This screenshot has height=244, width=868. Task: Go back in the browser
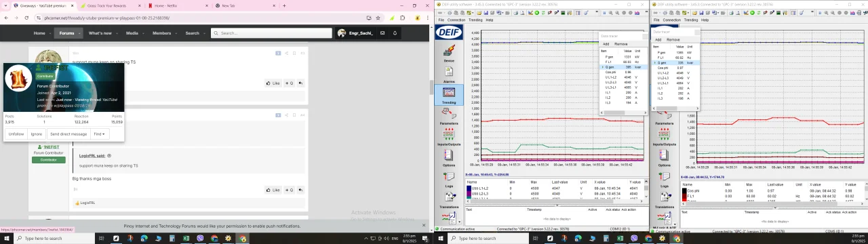coord(6,18)
